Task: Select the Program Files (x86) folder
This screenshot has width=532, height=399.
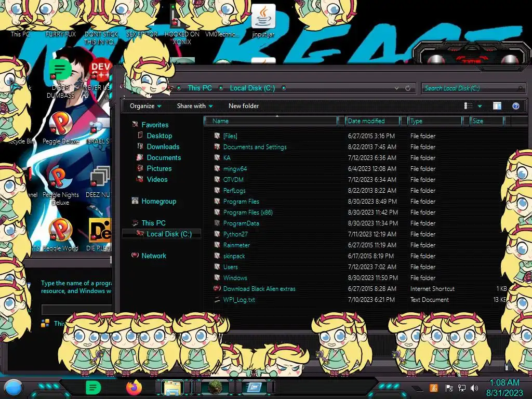Action: pyautogui.click(x=248, y=212)
